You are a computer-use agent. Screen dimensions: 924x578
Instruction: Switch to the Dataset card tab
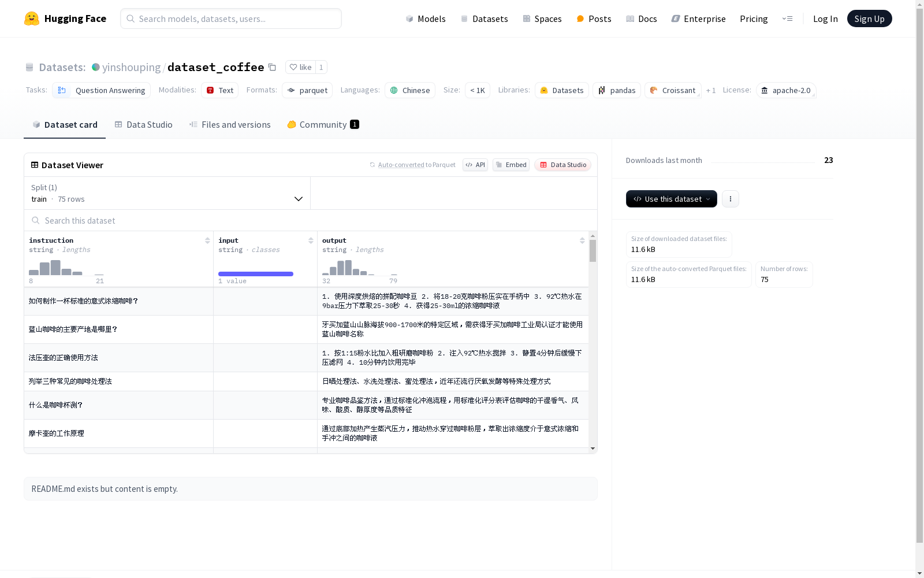coord(65,124)
